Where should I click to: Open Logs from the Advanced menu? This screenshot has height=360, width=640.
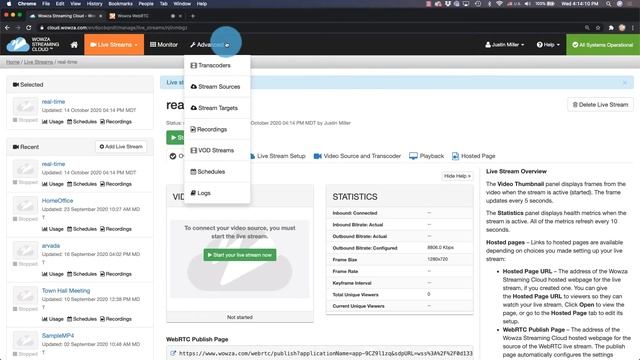[217, 193]
